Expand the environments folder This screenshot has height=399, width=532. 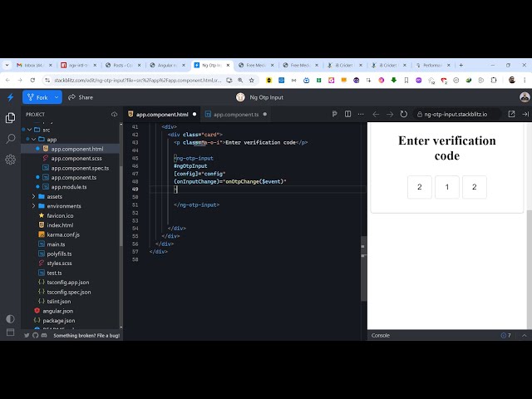pos(63,205)
